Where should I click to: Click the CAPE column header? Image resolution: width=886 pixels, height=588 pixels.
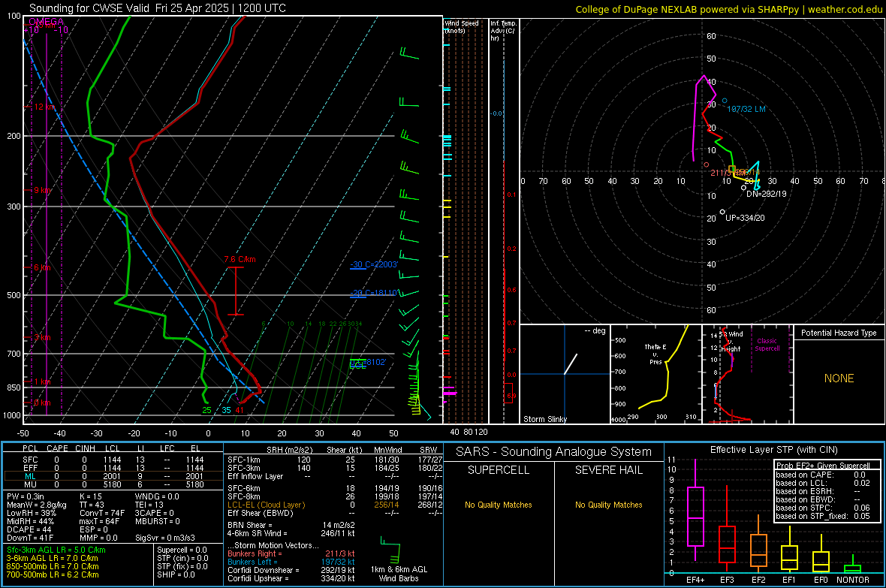pos(57,448)
